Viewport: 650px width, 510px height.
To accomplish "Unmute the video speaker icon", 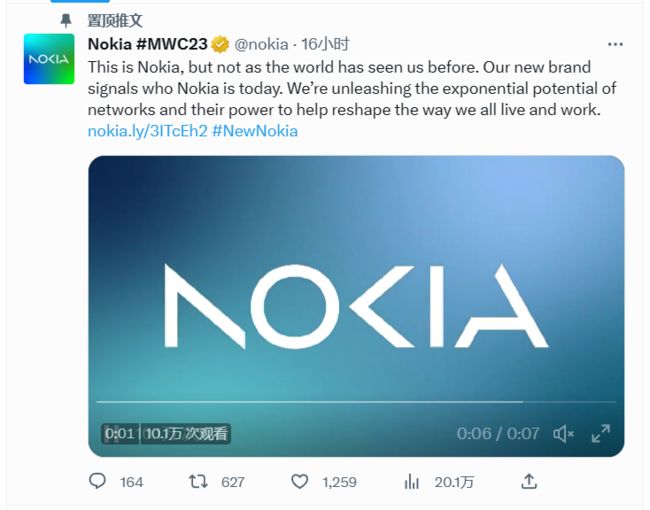I will [563, 434].
